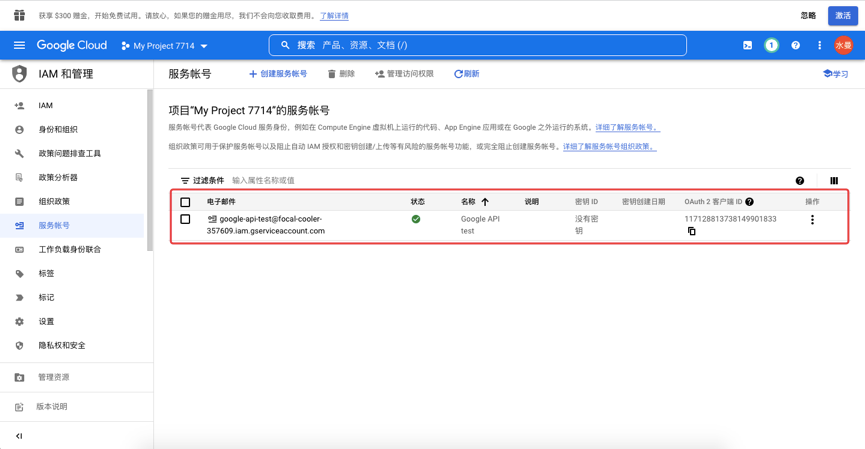Viewport: 865px width, 449px height.
Task: Sort by 电子邮件 column header
Action: [221, 202]
